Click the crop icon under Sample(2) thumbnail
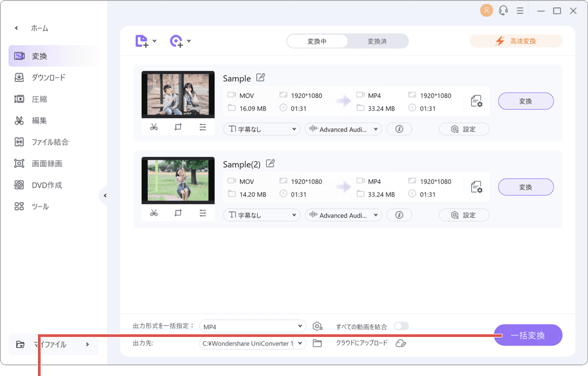The height and width of the screenshot is (376, 588). 178,212
